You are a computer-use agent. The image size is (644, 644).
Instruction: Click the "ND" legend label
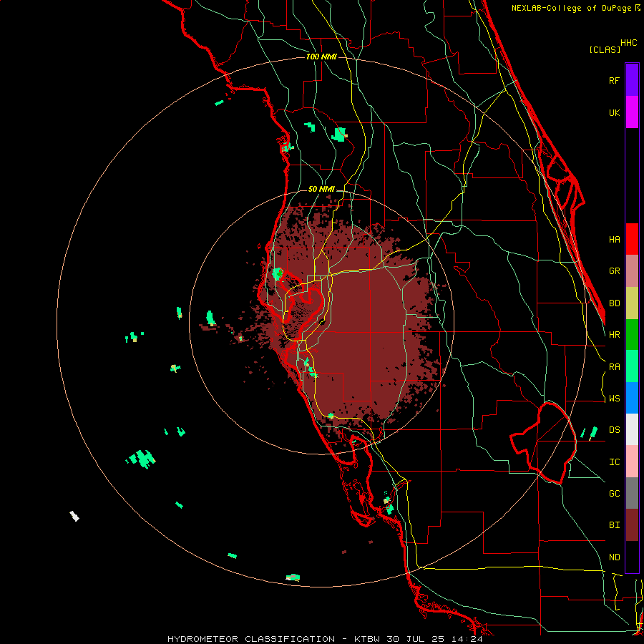pyautogui.click(x=614, y=557)
